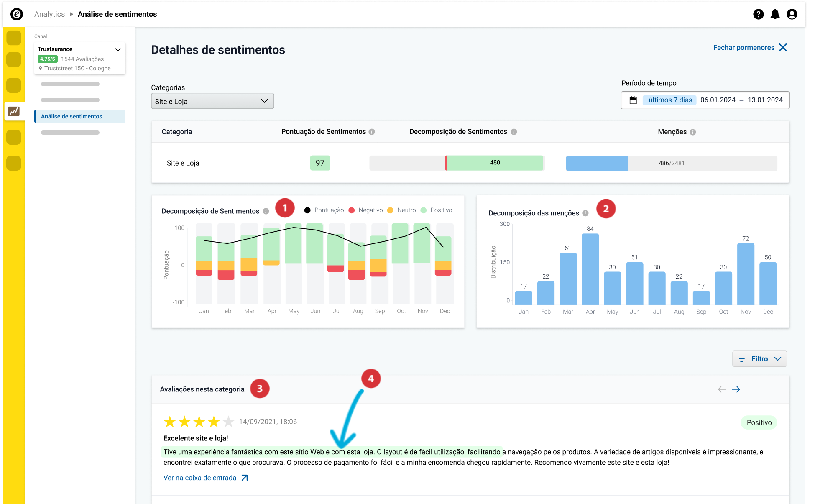Click the filter lines icon
815x504 pixels.
pos(742,359)
